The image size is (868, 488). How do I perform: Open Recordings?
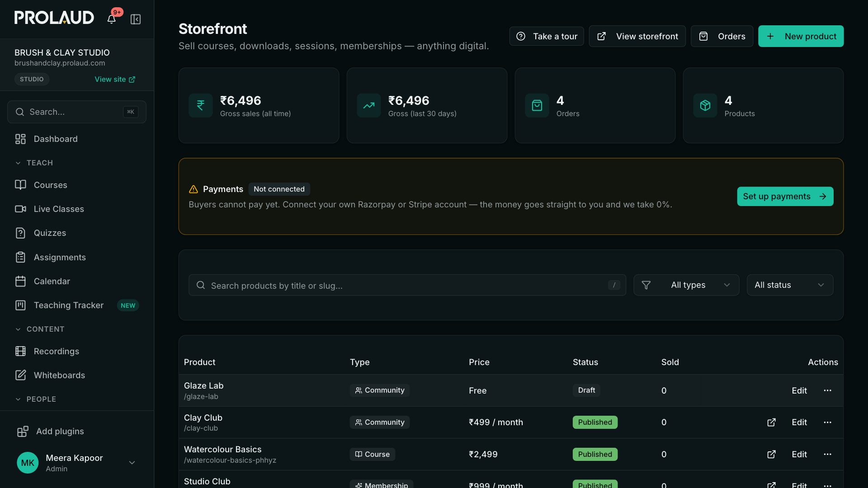point(77,351)
